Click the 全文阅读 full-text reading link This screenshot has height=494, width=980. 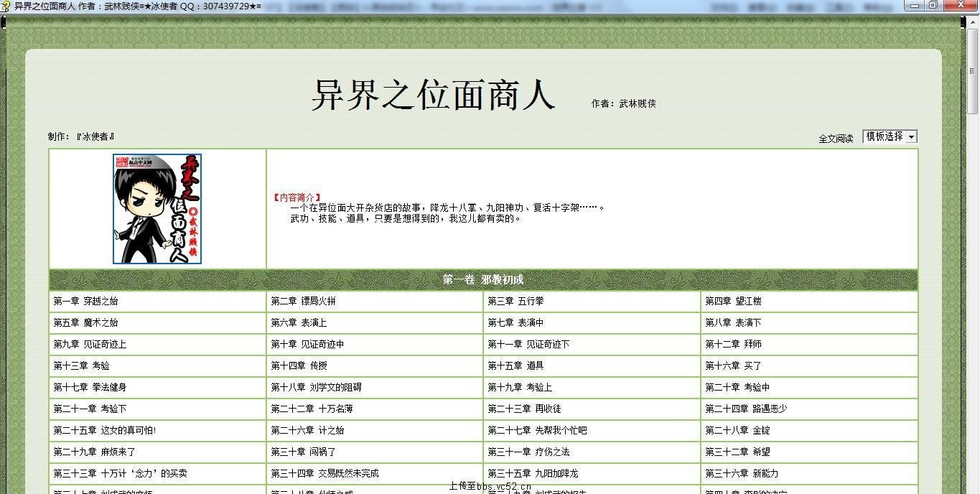[x=836, y=136]
